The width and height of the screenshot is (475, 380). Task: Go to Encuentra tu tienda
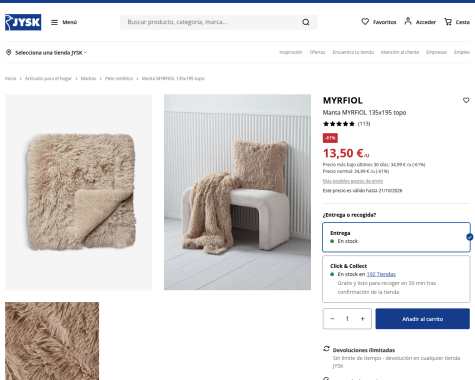click(x=353, y=52)
